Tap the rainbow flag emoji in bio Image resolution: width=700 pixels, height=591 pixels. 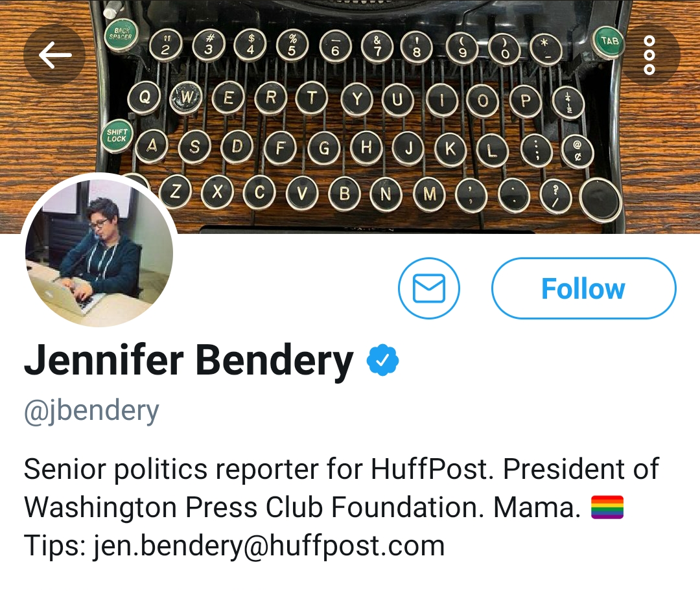[x=607, y=508]
